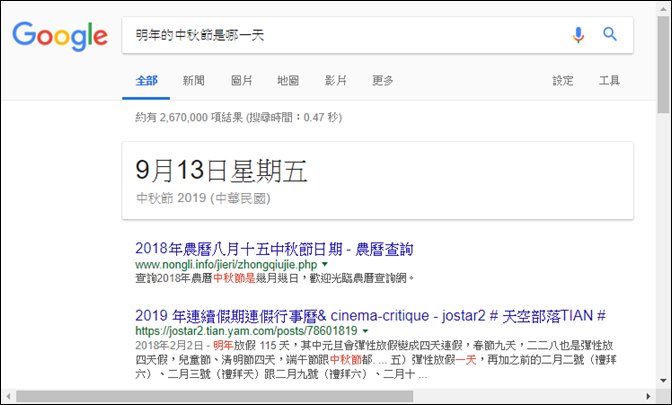This screenshot has width=672, height=405.
Task: Click the green https://jostar2.tian.yam.com/posts/78601819 URL
Action: pyautogui.click(x=246, y=331)
